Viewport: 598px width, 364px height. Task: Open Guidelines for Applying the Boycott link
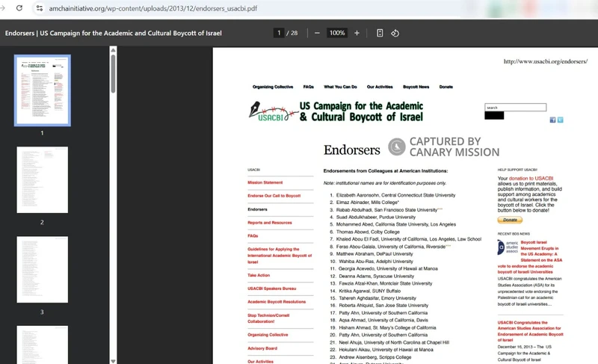point(280,256)
